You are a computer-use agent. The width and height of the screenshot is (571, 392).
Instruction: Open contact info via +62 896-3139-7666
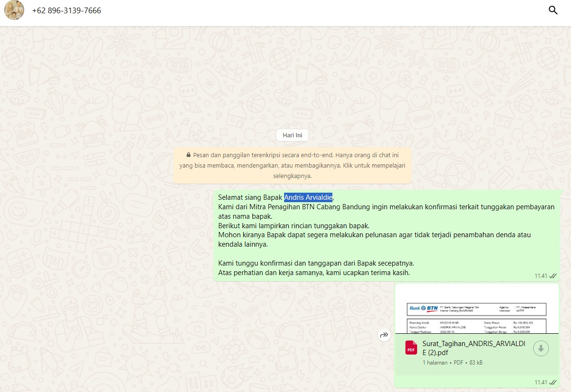tap(66, 10)
